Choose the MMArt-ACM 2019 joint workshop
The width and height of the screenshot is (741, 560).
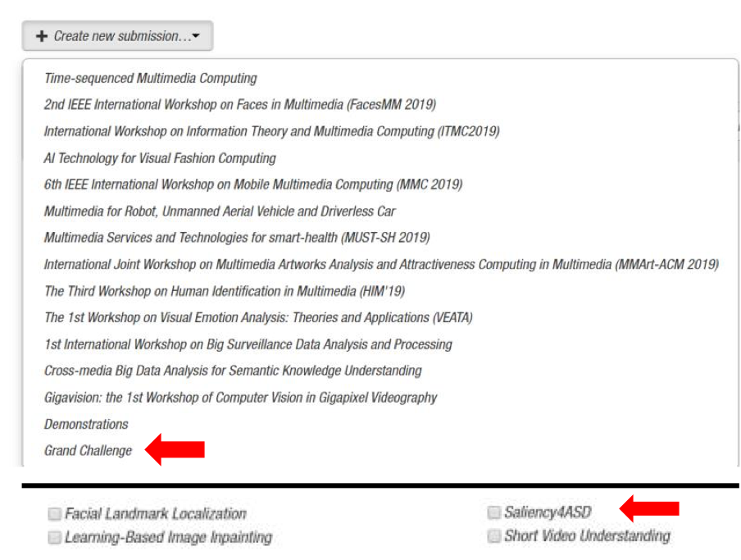(x=381, y=264)
